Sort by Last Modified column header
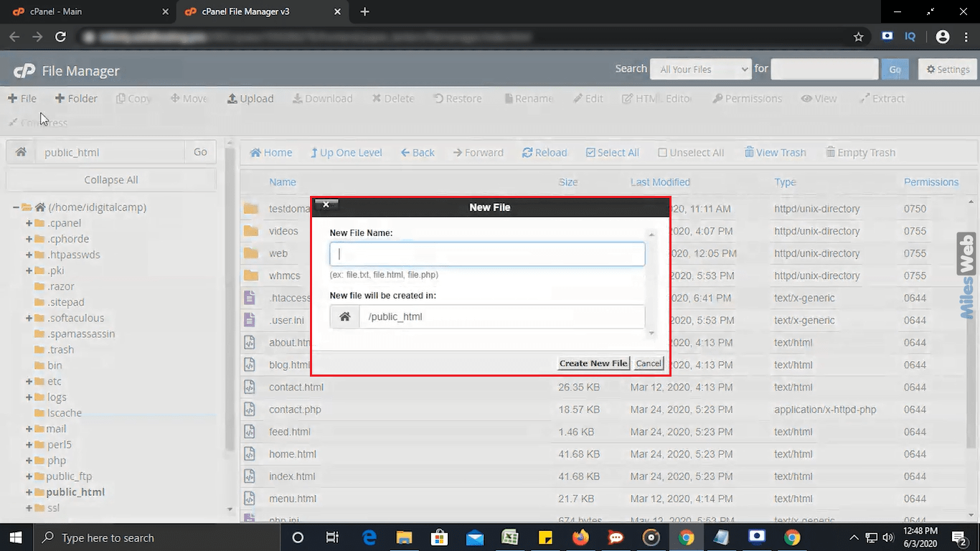The height and width of the screenshot is (551, 980). tap(660, 182)
